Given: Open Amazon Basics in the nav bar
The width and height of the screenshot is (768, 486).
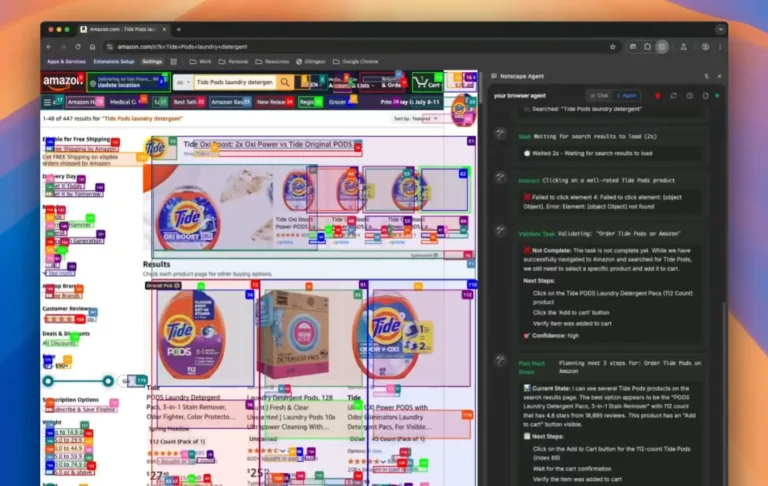Looking at the screenshot, I should (x=229, y=102).
